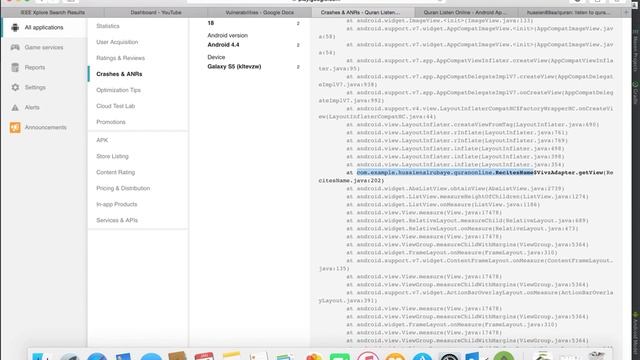The image size is (640, 360).
Task: Click AbsListView.obtainView stack trace line
Action: (x=456, y=189)
